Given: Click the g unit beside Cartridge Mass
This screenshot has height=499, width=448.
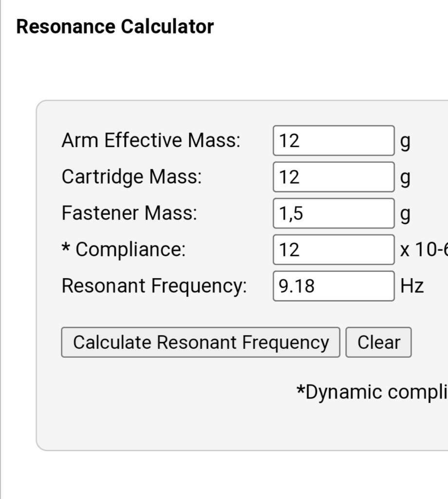Looking at the screenshot, I should pyautogui.click(x=406, y=178).
